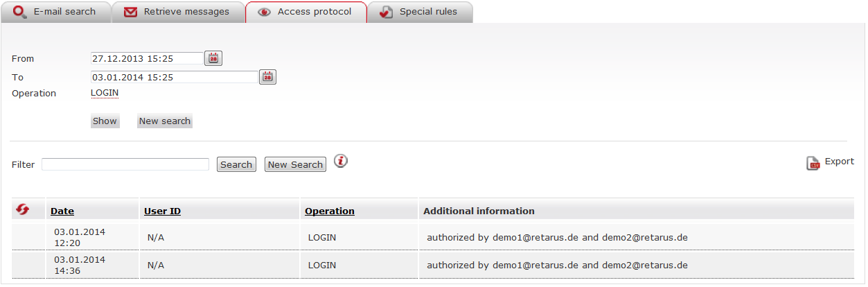This screenshot has width=868, height=287.
Task: Click the eye icon on Access protocol tab
Action: point(264,12)
